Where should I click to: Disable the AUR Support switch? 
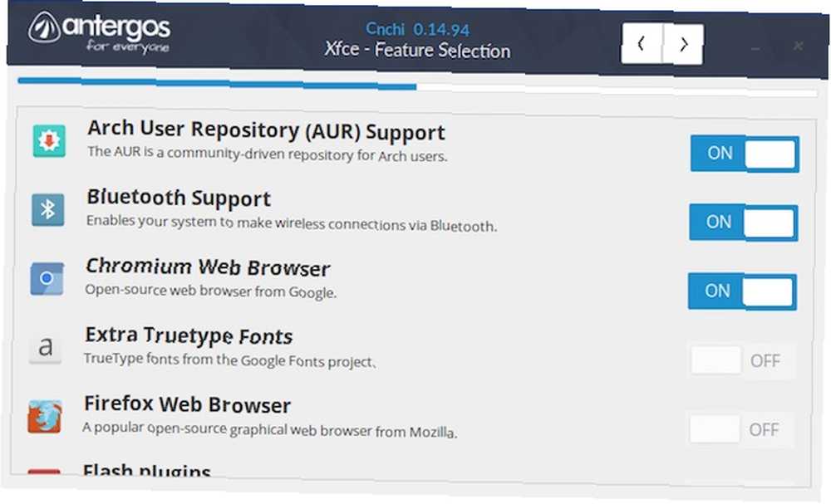point(745,154)
